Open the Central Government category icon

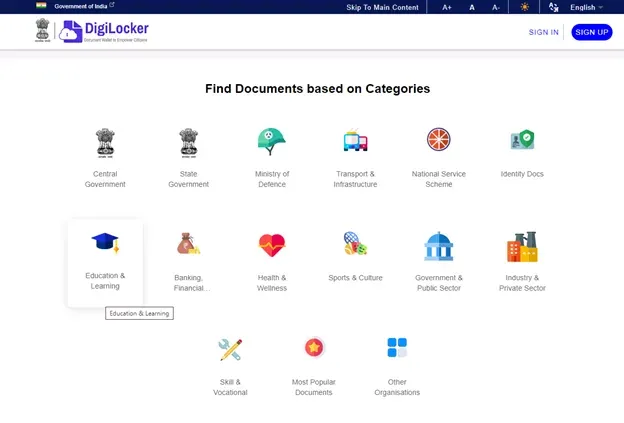pos(105,141)
